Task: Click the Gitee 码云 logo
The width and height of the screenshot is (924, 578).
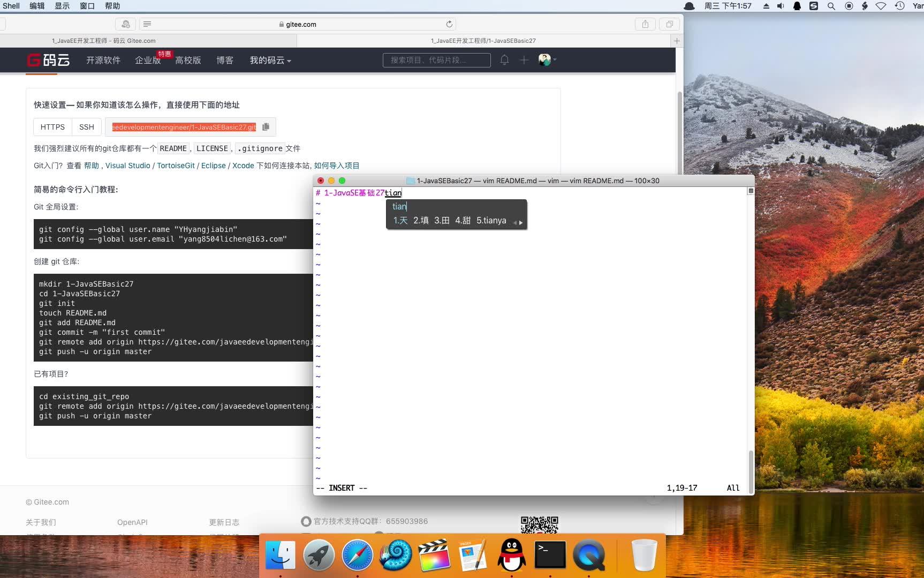Action: pos(49,60)
